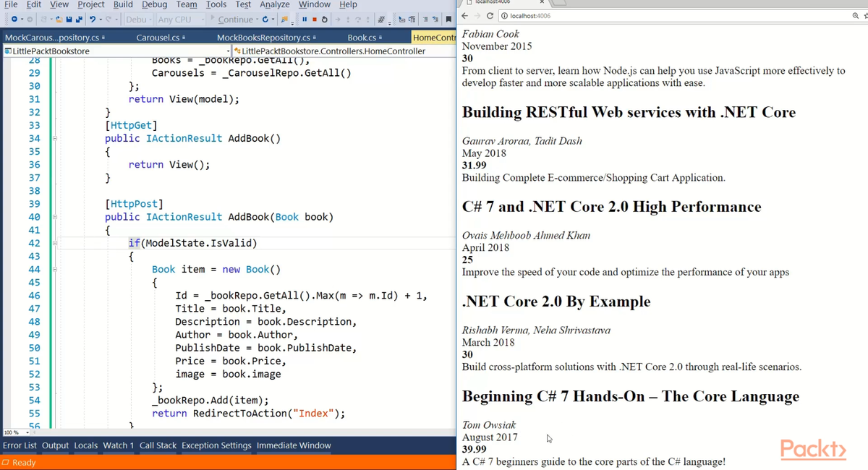Close the localhost:4006 browser tab
Viewport: 868px width, 470px height.
[x=542, y=2]
